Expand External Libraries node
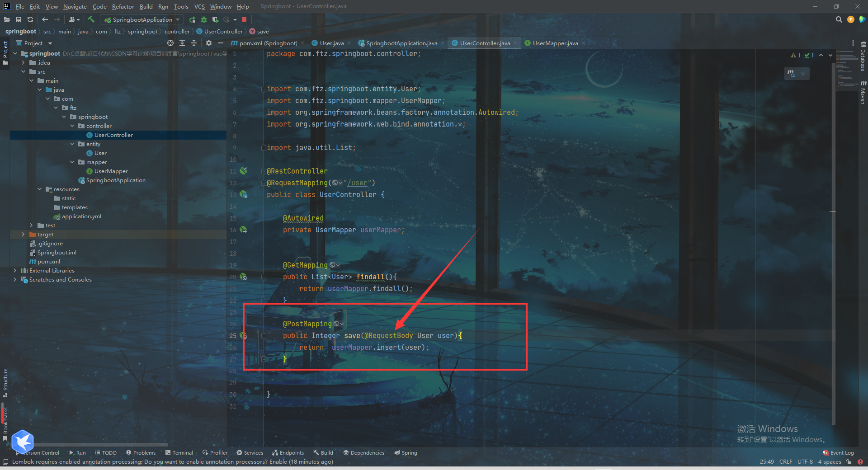Image resolution: width=868 pixels, height=470 pixels. tap(15, 270)
